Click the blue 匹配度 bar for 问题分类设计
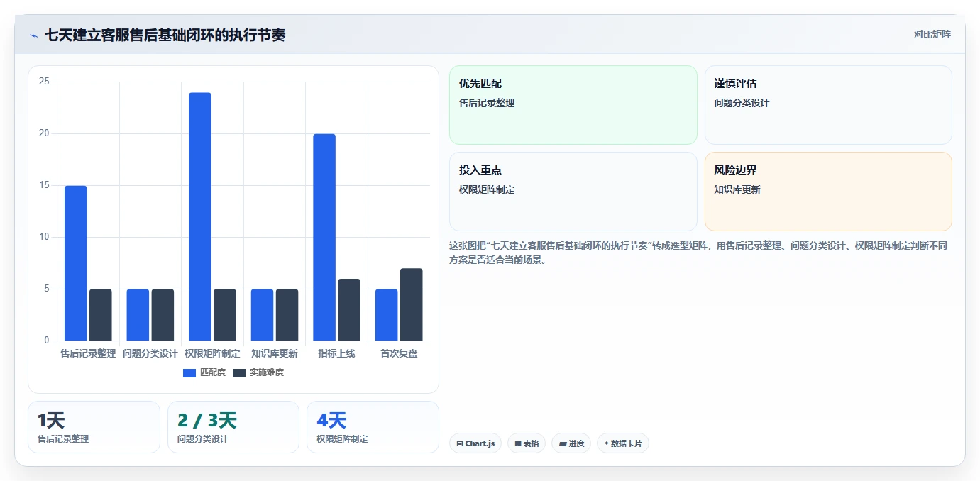This screenshot has height=481, width=980. click(138, 315)
